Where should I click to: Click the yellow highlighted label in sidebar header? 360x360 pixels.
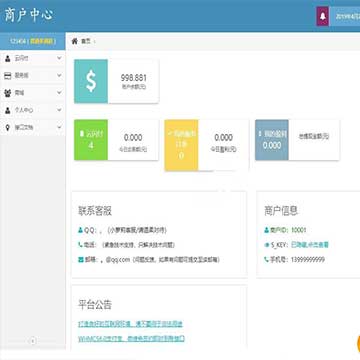pos(42,41)
